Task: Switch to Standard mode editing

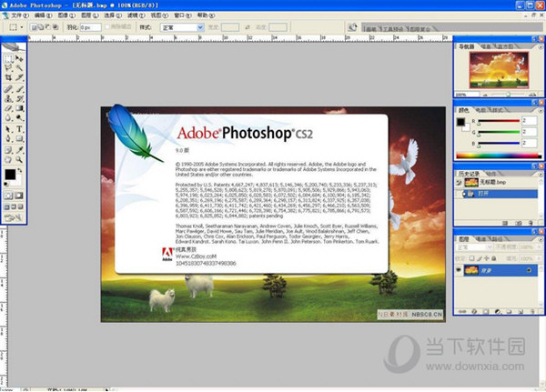Action: 9,196
